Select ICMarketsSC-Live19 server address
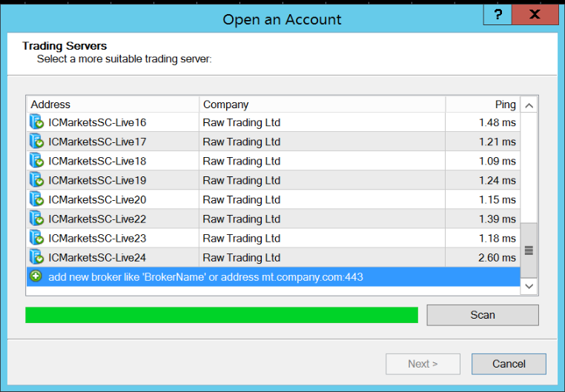The height and width of the screenshot is (392, 565). coord(97,180)
